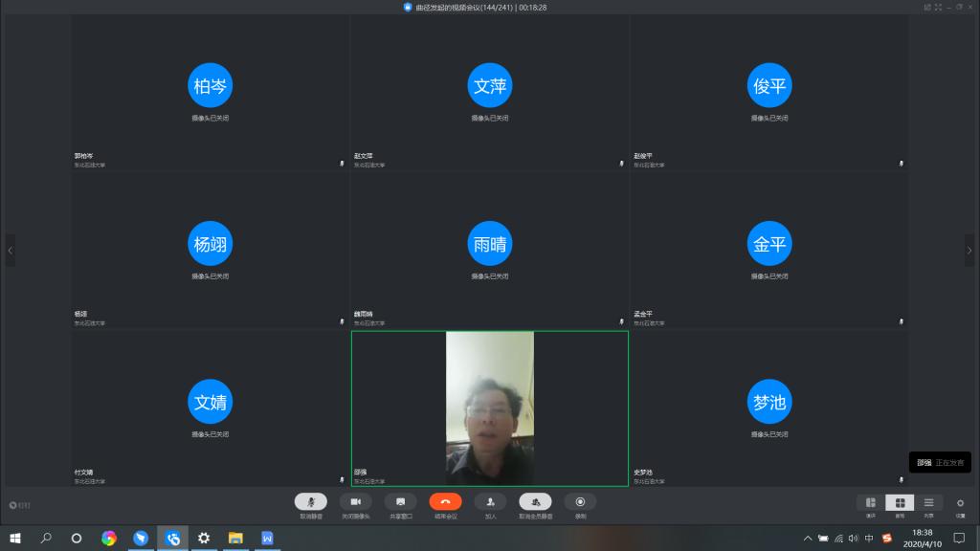Screen dimensions: 980x551
Task: Open the DingTalk taskbar icon
Action: pos(141,539)
